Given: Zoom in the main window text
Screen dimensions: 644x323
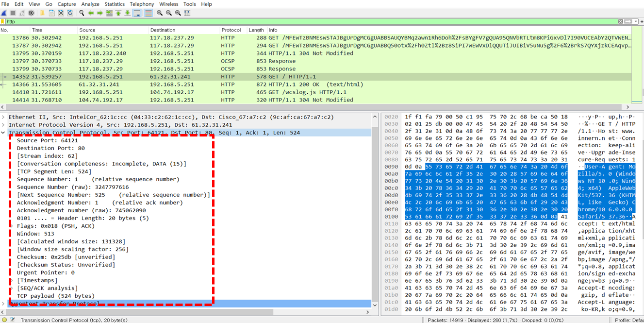Looking at the screenshot, I should coord(160,13).
